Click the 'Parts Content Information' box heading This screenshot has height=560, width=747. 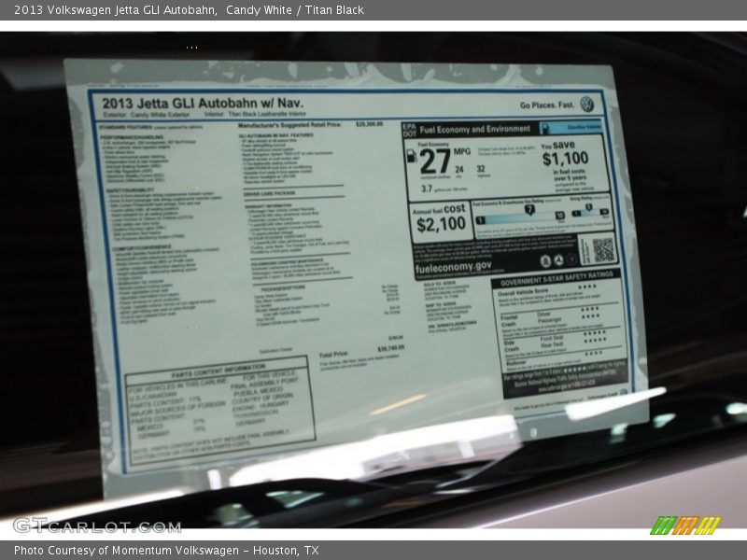pos(218,371)
